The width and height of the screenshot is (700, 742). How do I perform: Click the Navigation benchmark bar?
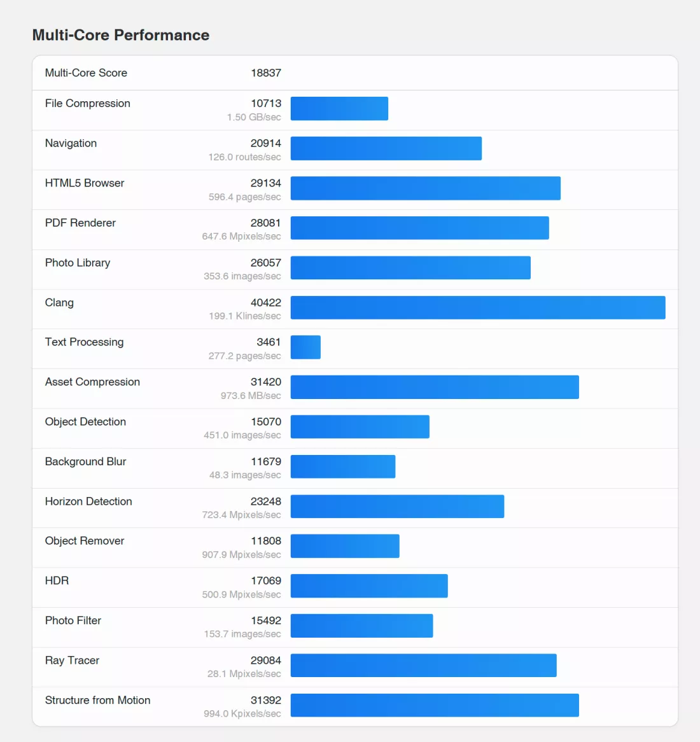[x=386, y=148]
